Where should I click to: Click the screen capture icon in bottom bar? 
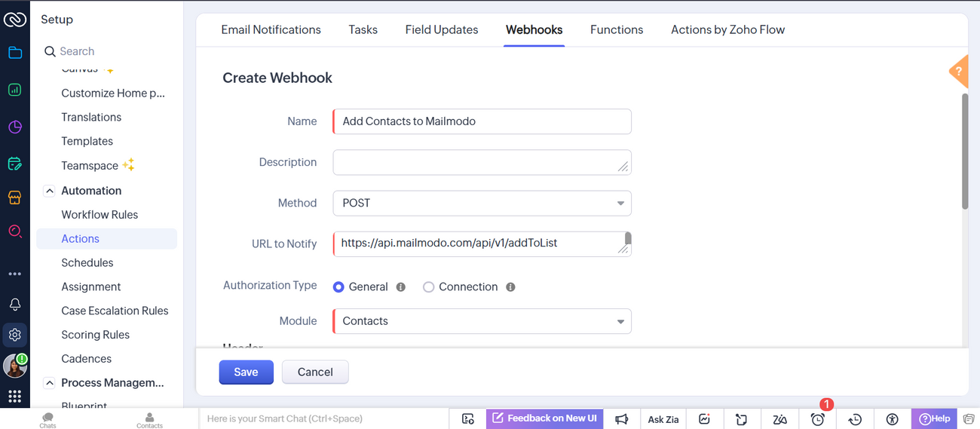(x=468, y=419)
